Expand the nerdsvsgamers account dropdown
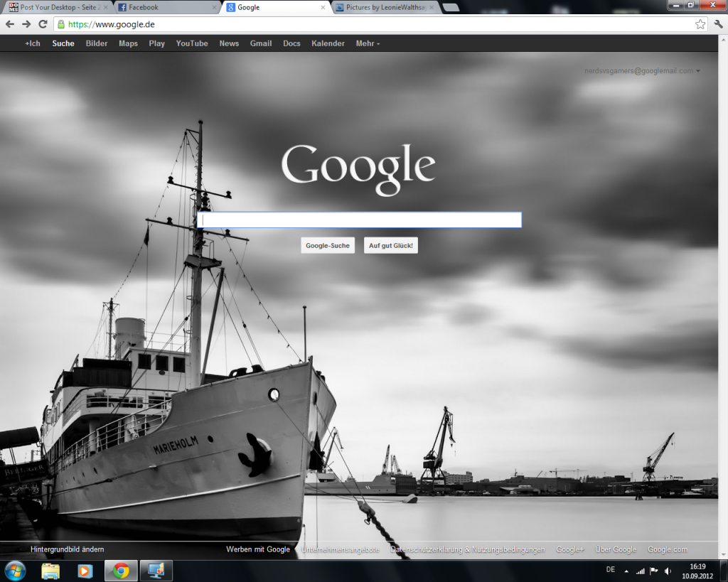Viewport: 728px width, 582px height. tap(642, 70)
